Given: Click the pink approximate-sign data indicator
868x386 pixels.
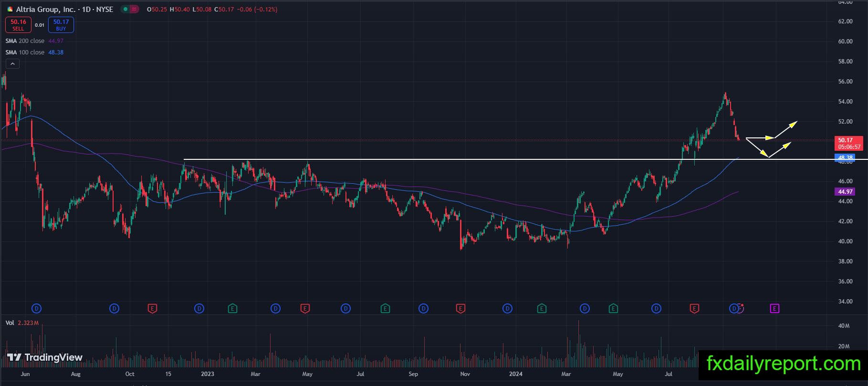Looking at the screenshot, I should 134,10.
